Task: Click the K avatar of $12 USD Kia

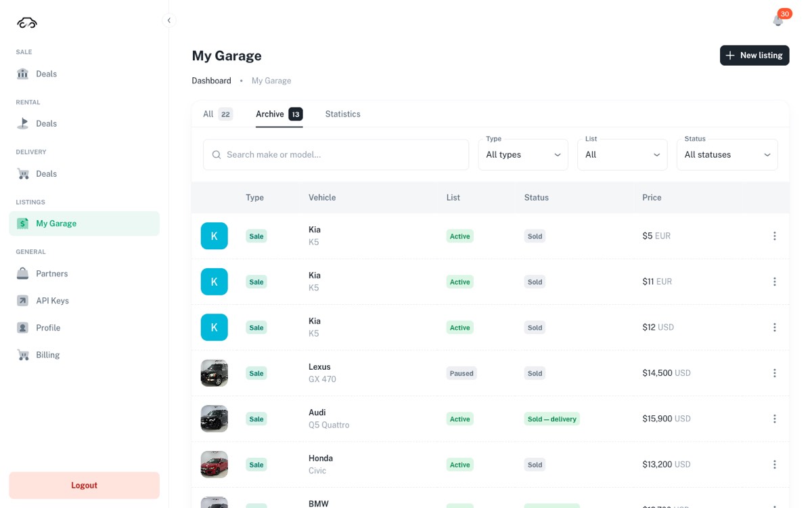Action: [x=215, y=327]
